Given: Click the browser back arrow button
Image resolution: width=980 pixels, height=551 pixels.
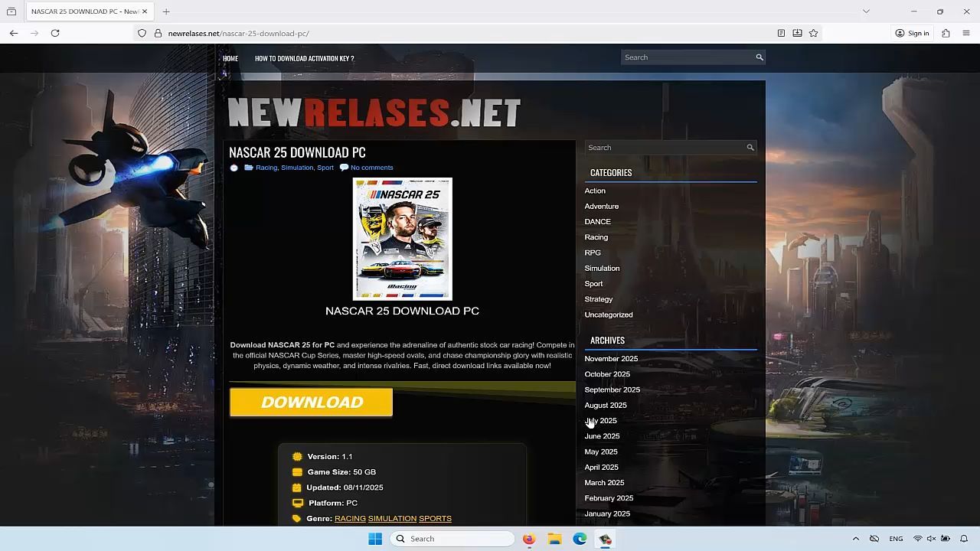Looking at the screenshot, I should 14,33.
